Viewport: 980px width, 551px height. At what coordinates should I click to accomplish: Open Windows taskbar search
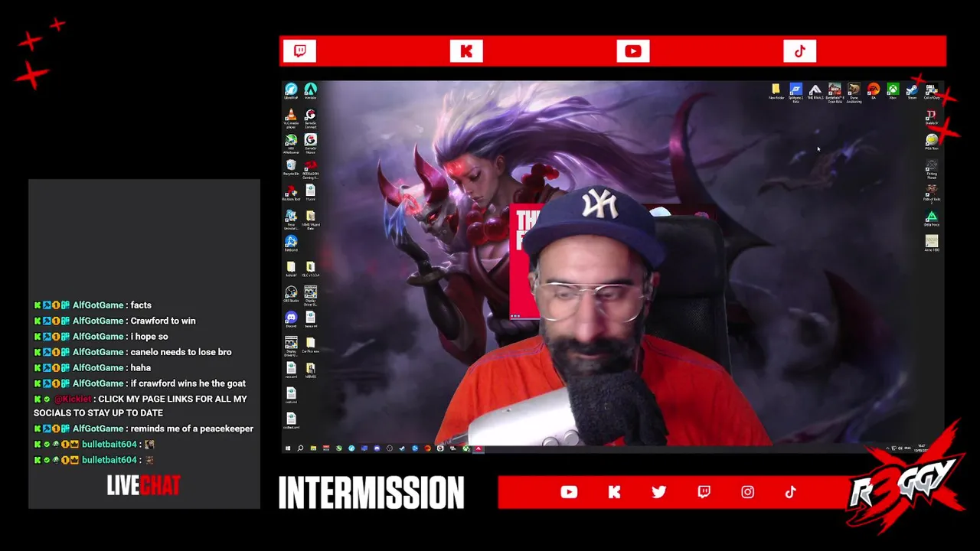coord(300,448)
